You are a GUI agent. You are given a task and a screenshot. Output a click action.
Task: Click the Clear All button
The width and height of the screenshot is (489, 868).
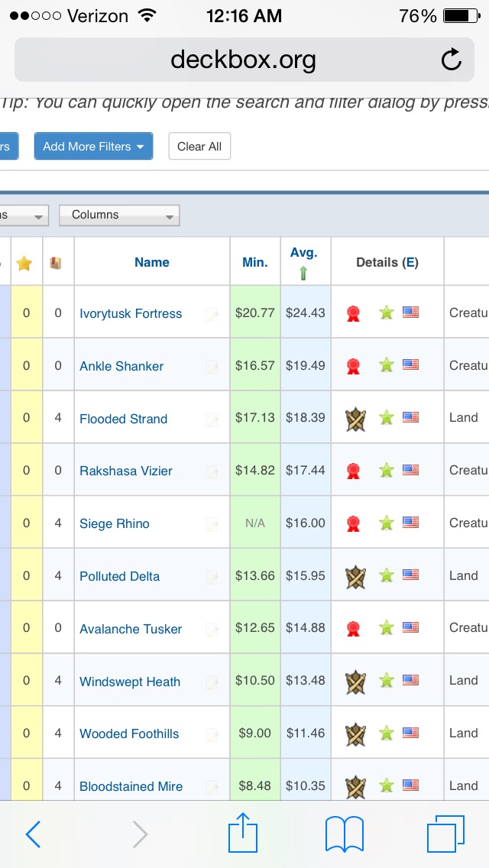199,147
